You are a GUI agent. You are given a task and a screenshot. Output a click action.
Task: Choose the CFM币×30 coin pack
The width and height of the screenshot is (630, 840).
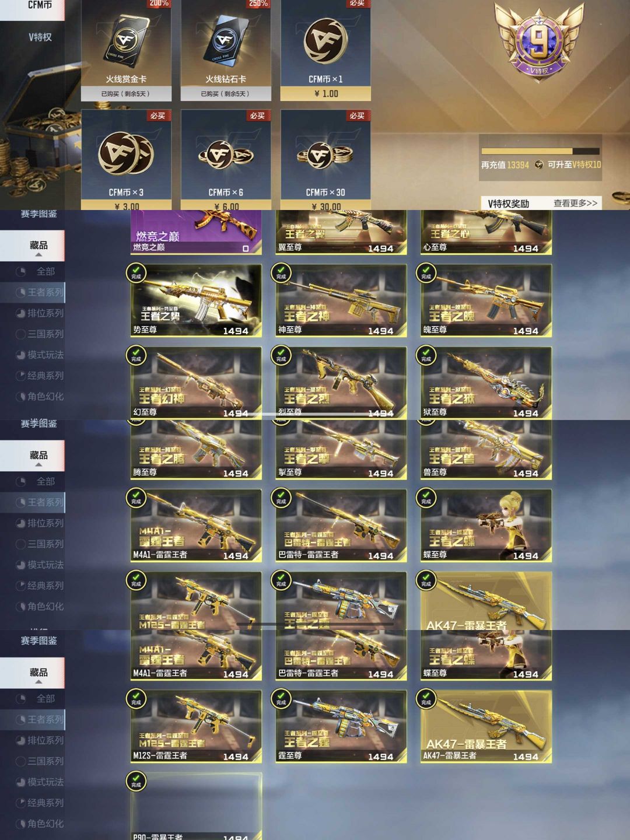tap(325, 159)
